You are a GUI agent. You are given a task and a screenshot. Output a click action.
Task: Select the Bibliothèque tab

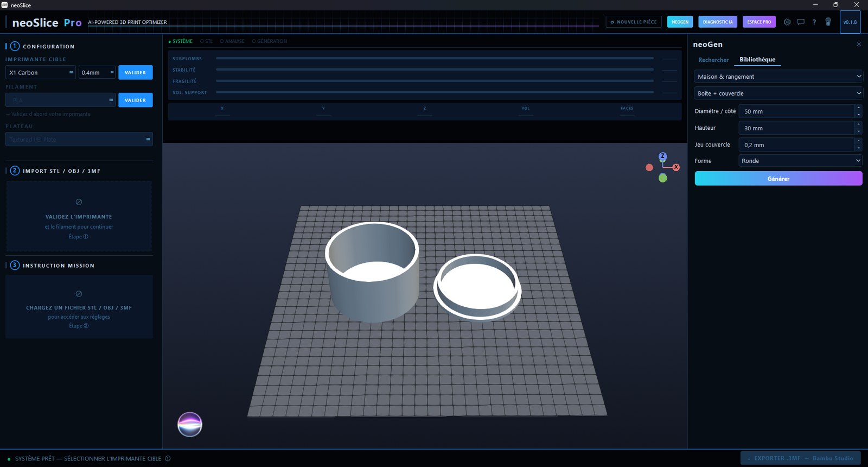coord(757,60)
